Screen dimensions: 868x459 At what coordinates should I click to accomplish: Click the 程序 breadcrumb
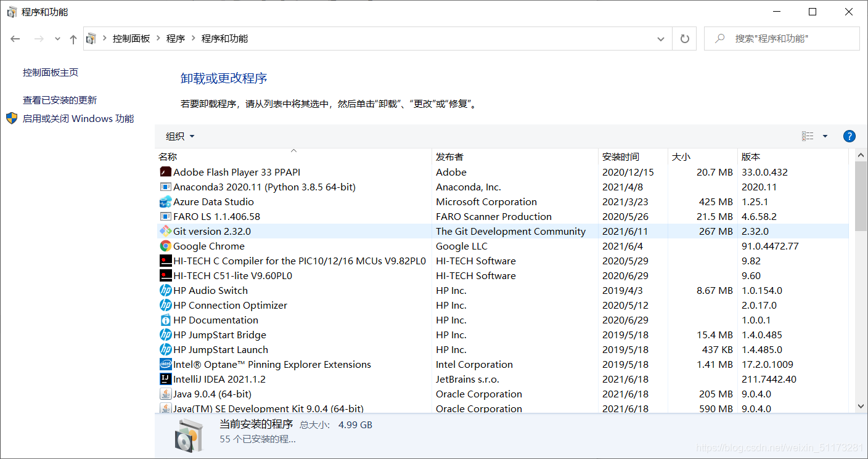click(176, 39)
